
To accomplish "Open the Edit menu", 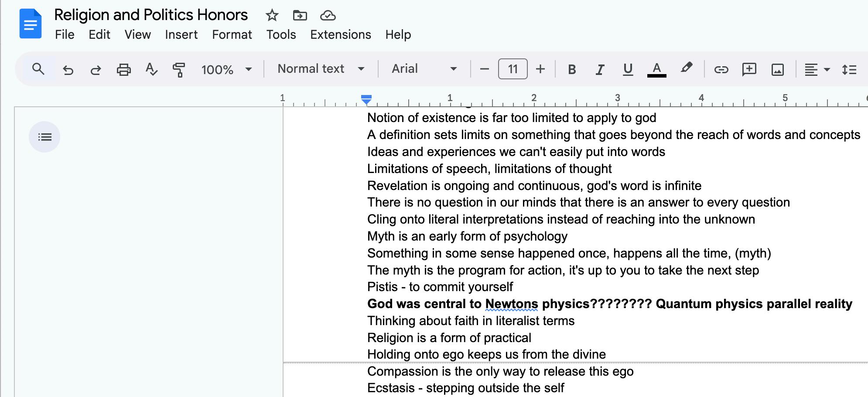I will (99, 35).
